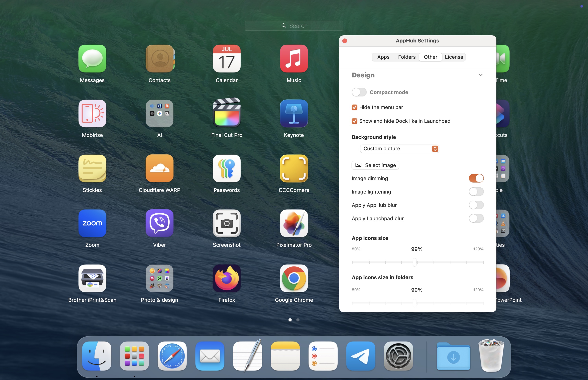Close the AppHub Settings window
Viewport: 588px width, 380px height.
[x=345, y=41]
